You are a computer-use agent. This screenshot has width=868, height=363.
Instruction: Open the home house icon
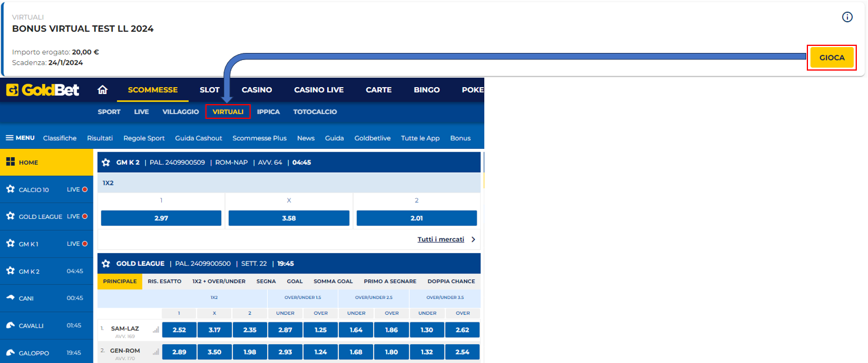(102, 90)
